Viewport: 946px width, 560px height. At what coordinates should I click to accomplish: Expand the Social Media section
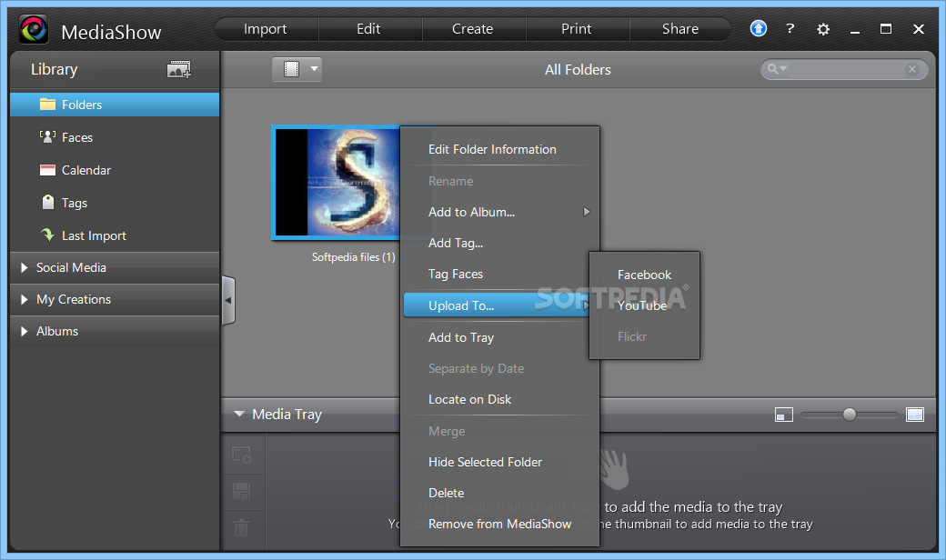click(x=25, y=267)
